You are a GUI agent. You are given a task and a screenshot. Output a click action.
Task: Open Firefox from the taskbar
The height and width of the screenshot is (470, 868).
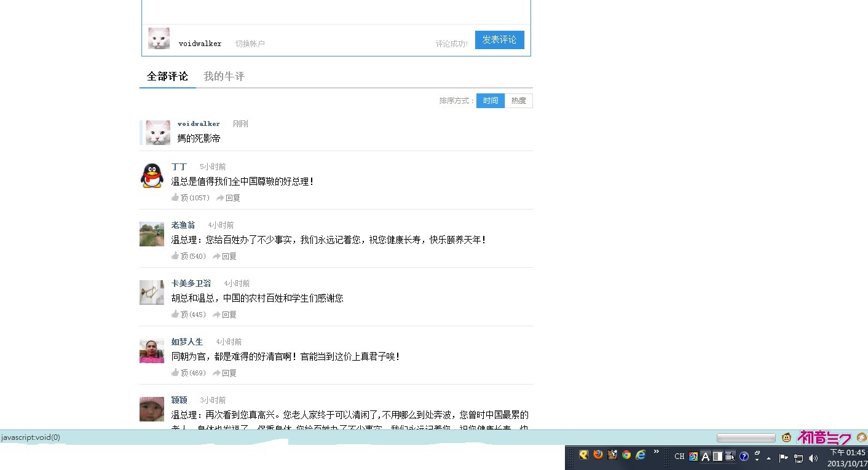coord(598,455)
